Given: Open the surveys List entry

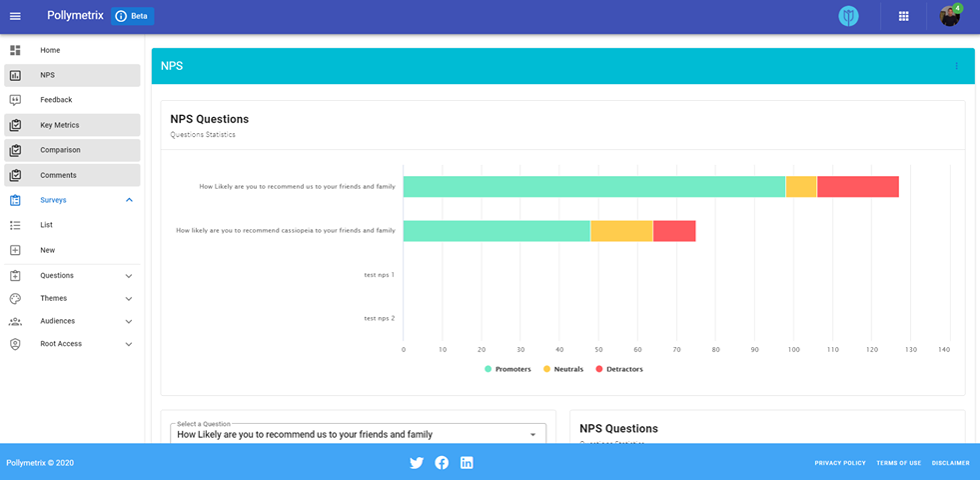Looking at the screenshot, I should 72,225.
